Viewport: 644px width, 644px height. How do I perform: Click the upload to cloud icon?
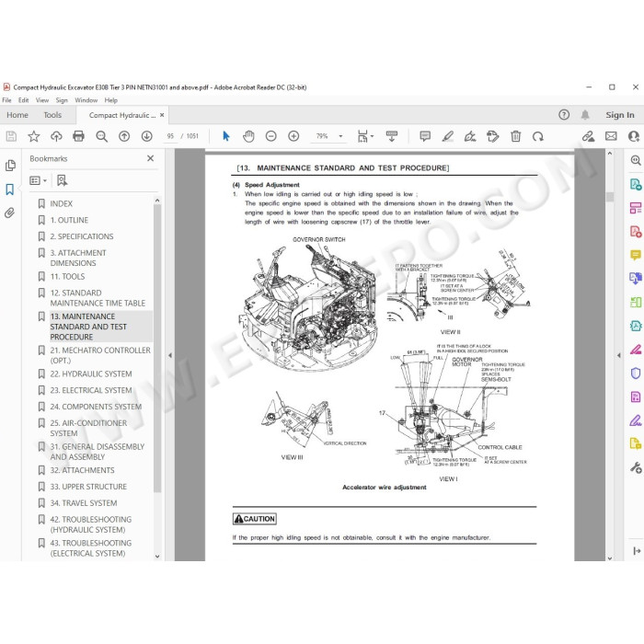click(56, 136)
